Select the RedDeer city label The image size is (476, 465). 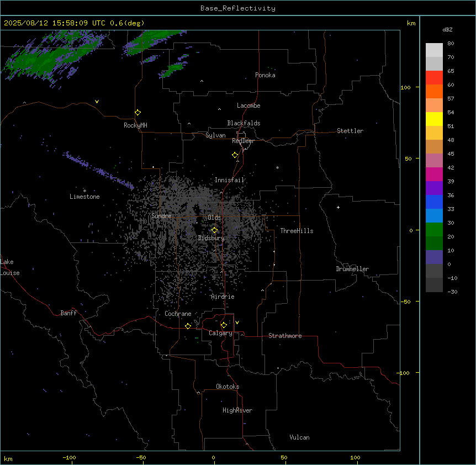243,141
